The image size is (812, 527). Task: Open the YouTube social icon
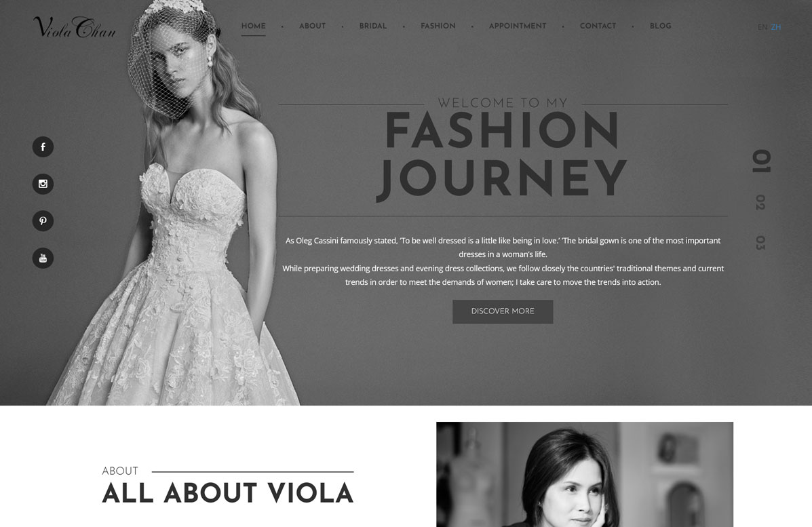(43, 258)
